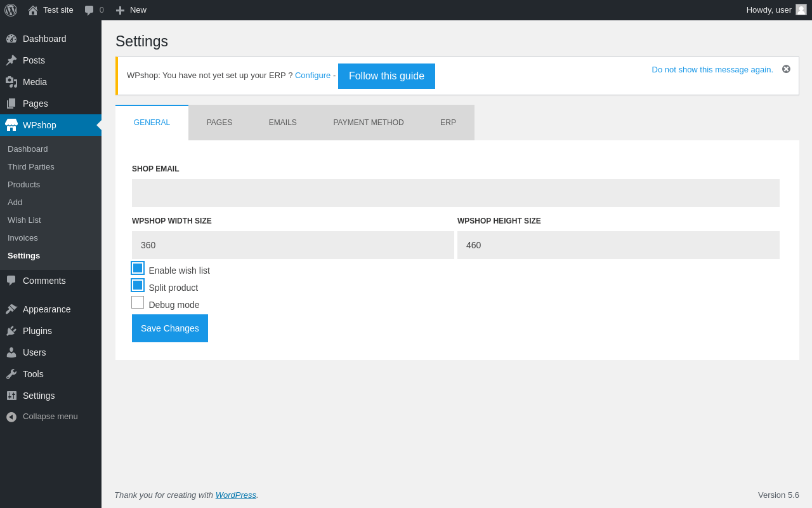The height and width of the screenshot is (508, 812).
Task: Click the Pages icon in sidebar
Action: coord(11,104)
